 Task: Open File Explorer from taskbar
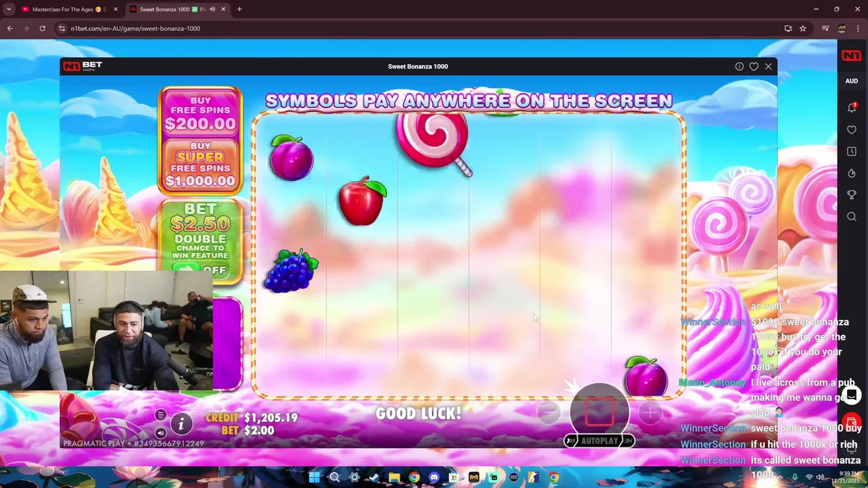(x=394, y=477)
